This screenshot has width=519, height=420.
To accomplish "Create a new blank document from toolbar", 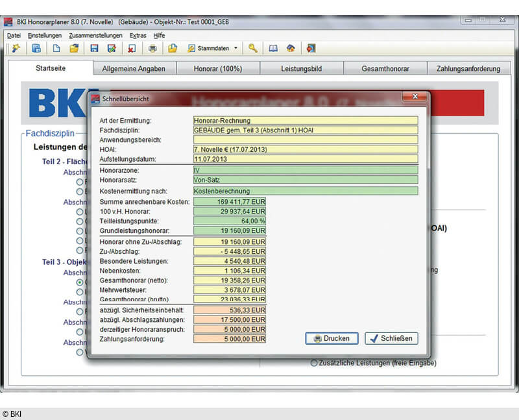I will tap(56, 48).
